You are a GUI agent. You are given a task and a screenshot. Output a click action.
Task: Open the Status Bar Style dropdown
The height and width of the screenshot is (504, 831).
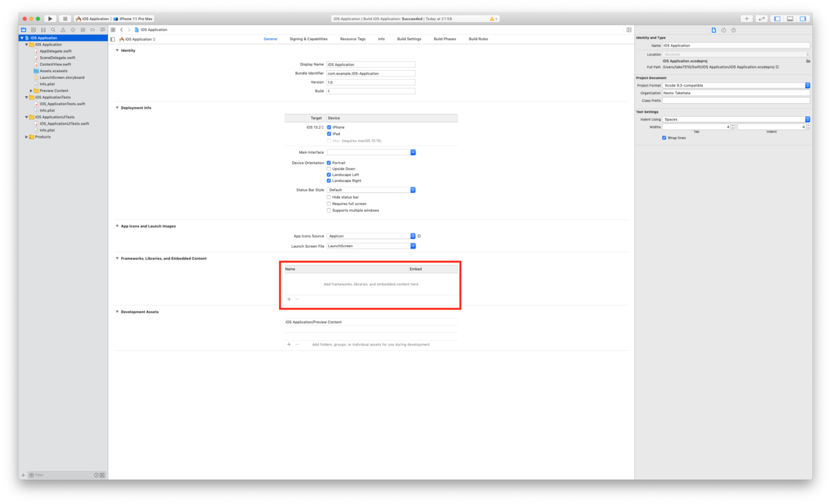(371, 190)
